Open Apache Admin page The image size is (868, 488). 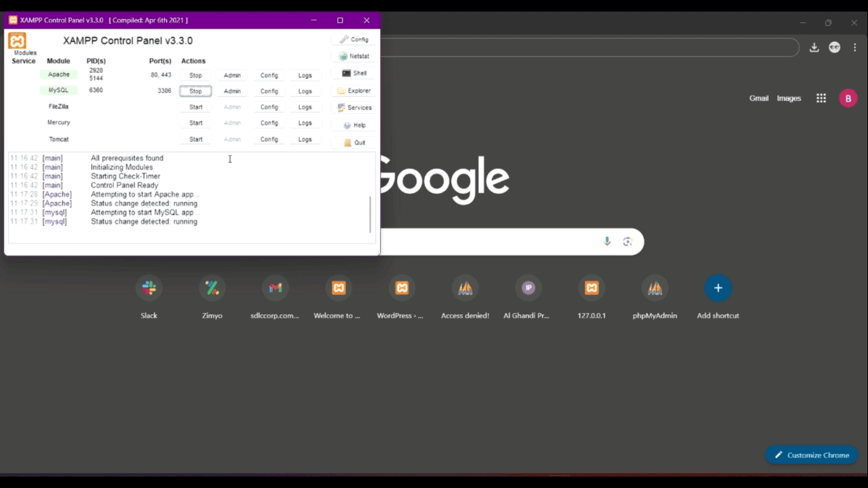tap(233, 75)
